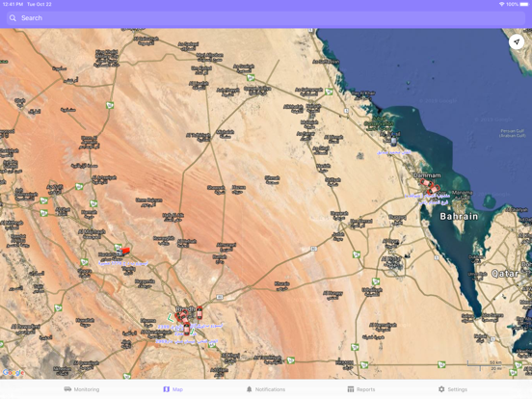Screen dimensions: 532x399
Task: Open the Notifications tab
Action: (x=266, y=389)
